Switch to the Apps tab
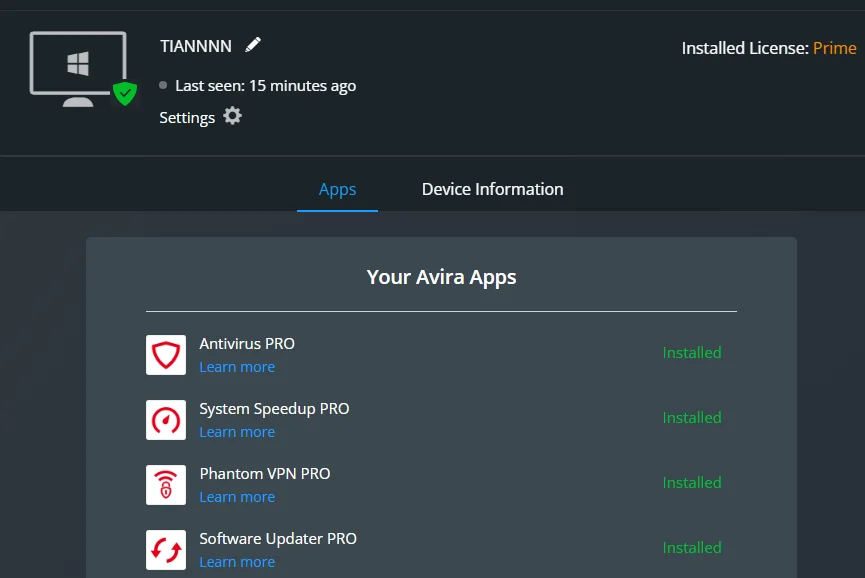Screen dimensions: 865x578 click(337, 189)
